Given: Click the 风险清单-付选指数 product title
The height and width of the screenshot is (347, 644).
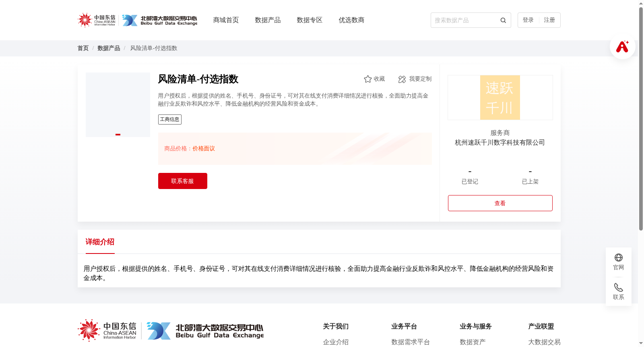Looking at the screenshot, I should 198,79.
